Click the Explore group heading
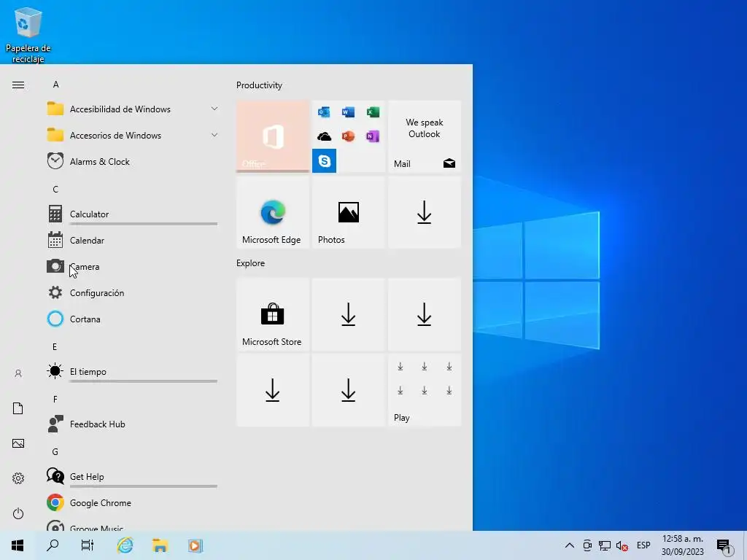747x560 pixels. tap(251, 263)
